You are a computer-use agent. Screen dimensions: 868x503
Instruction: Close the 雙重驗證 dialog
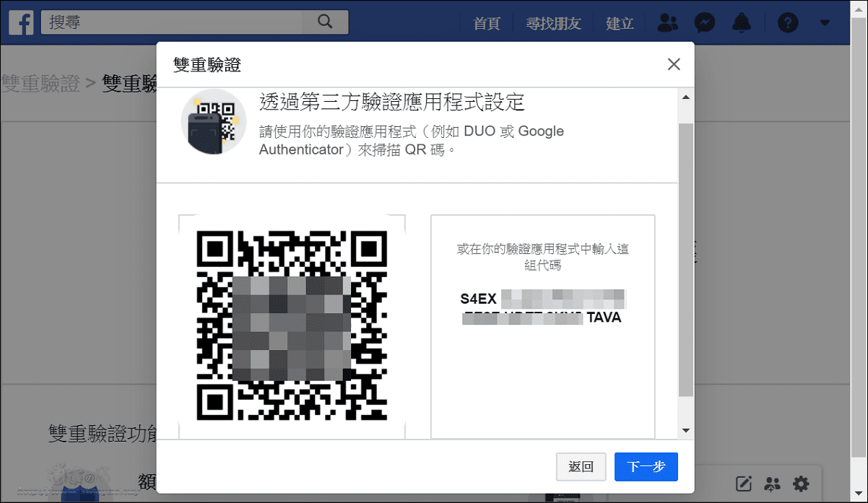click(674, 64)
